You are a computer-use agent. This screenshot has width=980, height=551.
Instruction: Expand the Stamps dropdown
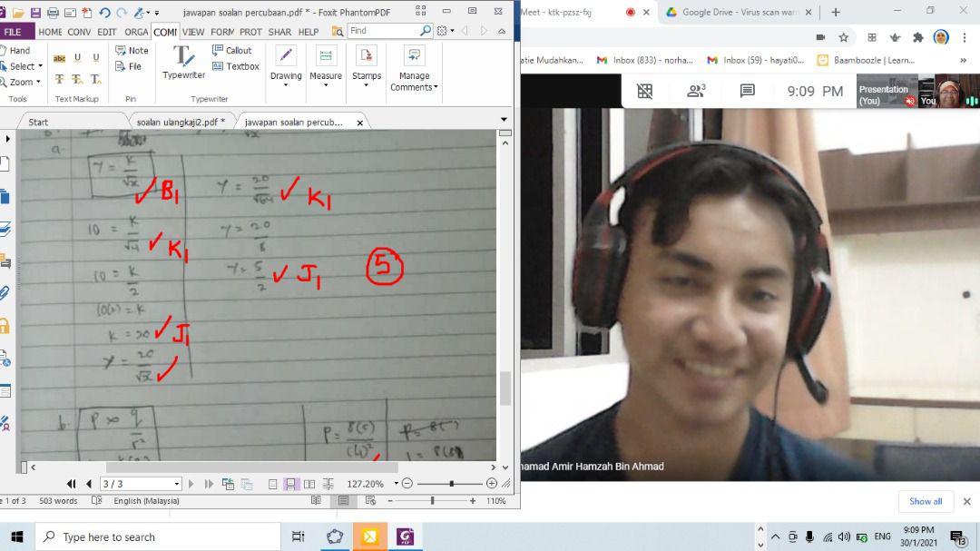367,85
